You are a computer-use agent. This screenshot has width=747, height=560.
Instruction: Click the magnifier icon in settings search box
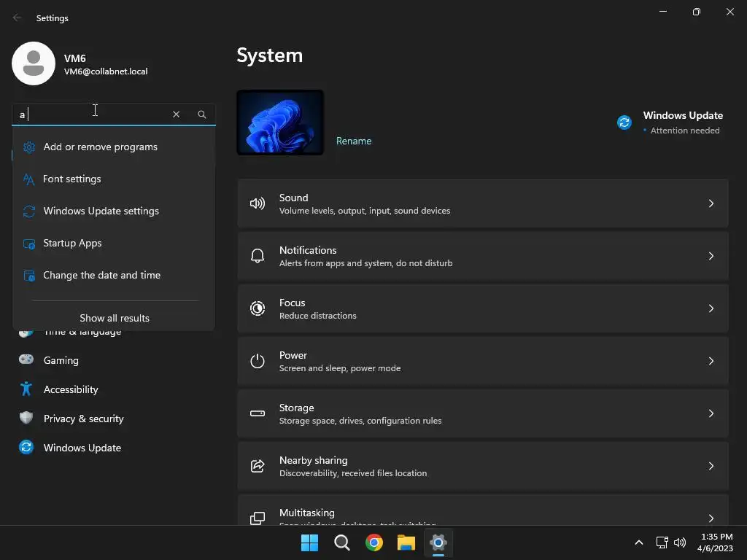point(202,114)
